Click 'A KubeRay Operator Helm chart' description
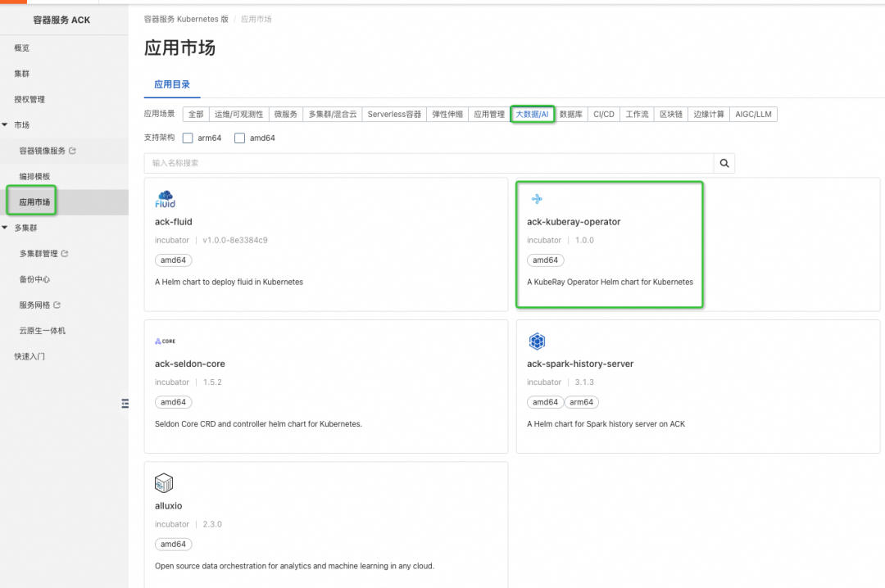Viewport: 885px width, 588px height. point(610,282)
